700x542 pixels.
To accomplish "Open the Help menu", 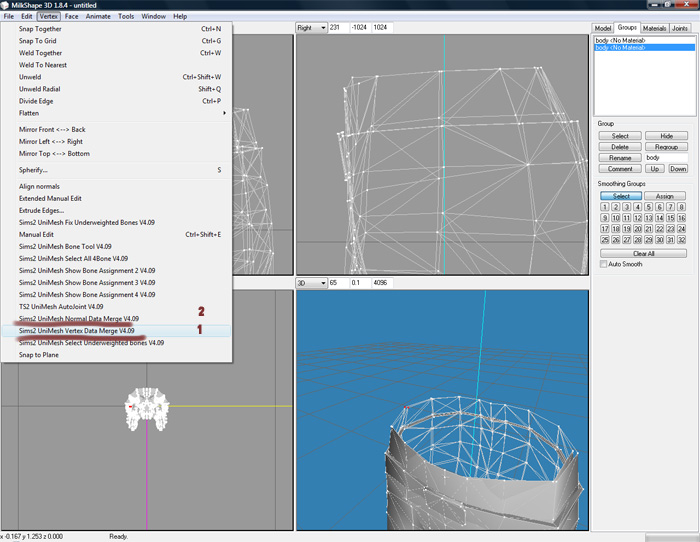I will pyautogui.click(x=180, y=16).
